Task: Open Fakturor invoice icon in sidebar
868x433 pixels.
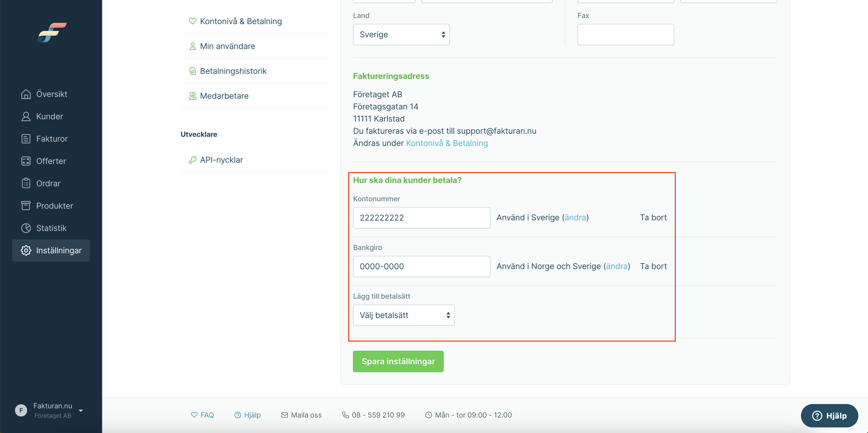Action: pyautogui.click(x=26, y=139)
